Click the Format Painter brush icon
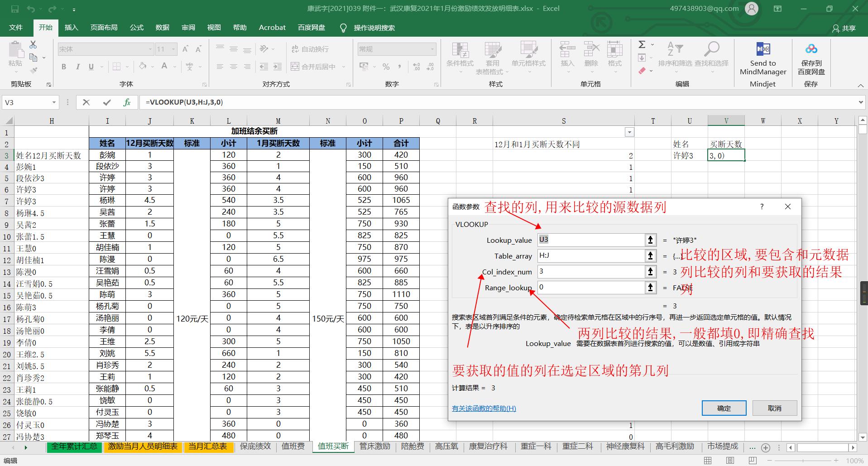Image resolution: width=868 pixels, height=466 pixels. click(33, 70)
